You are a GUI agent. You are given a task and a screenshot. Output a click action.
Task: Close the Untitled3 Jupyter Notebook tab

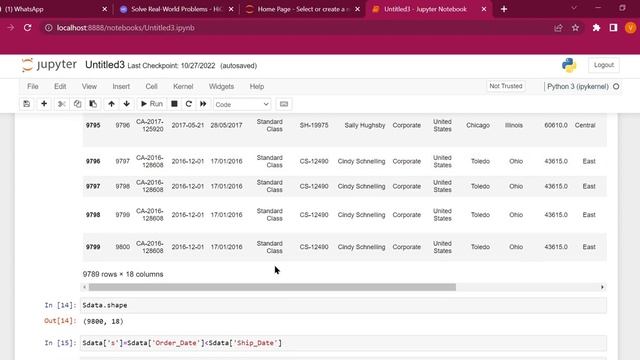(x=484, y=9)
